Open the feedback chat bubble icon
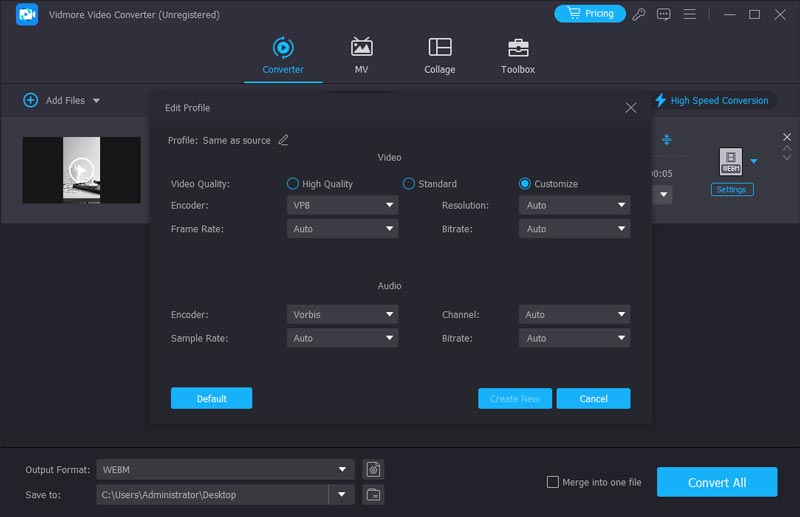The height and width of the screenshot is (517, 800). (664, 14)
